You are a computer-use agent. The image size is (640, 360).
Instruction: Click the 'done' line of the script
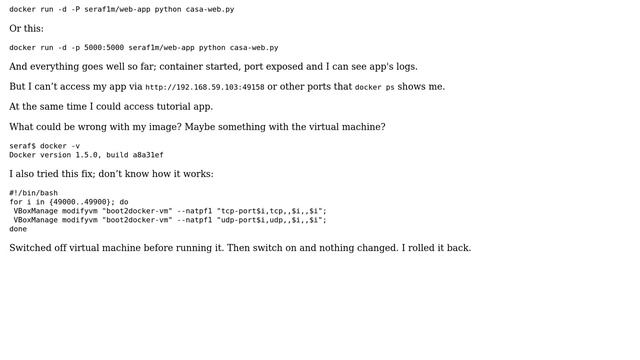pyautogui.click(x=18, y=229)
